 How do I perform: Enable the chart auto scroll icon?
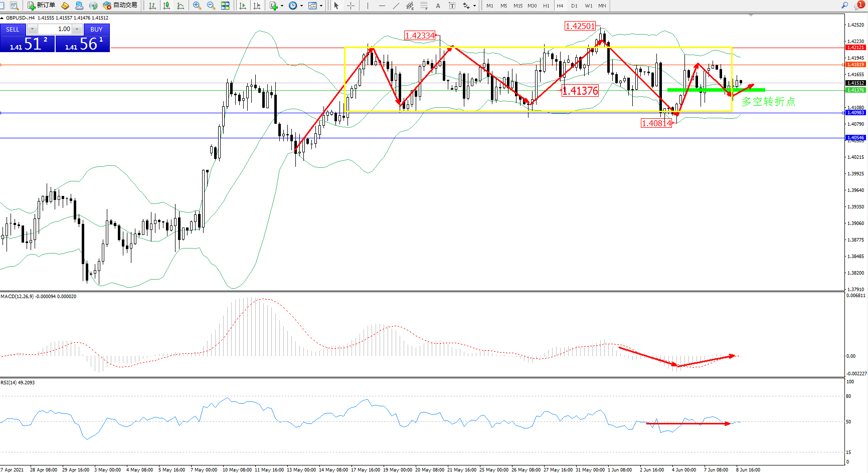[243, 6]
